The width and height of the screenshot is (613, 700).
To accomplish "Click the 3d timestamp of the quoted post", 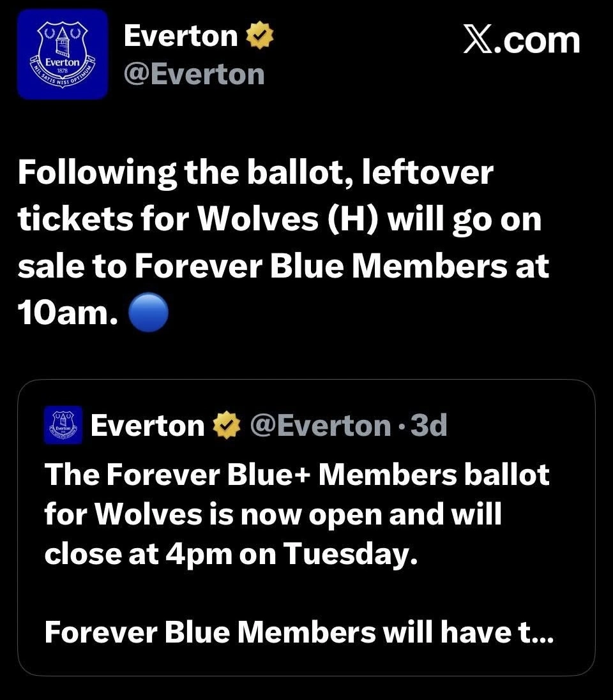I will click(429, 426).
